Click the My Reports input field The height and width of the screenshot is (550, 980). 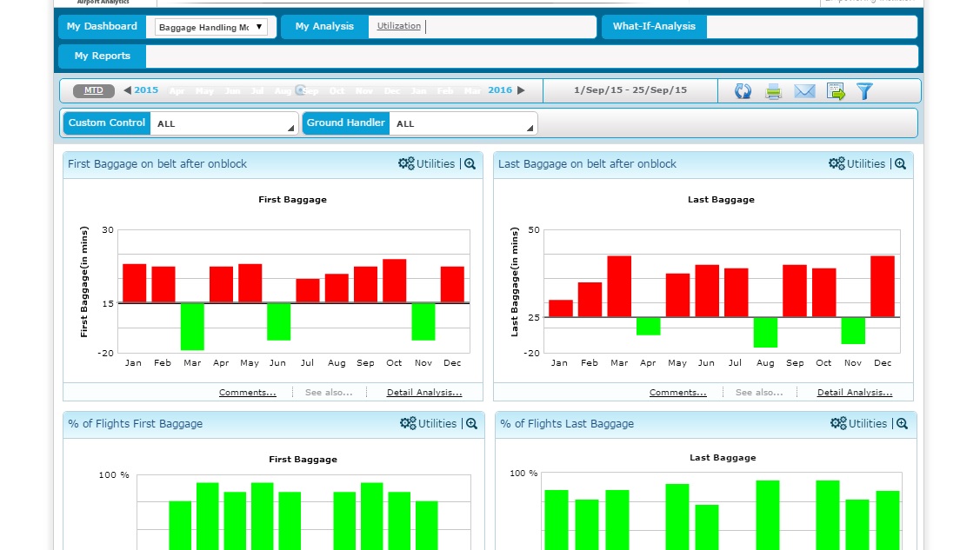click(x=532, y=56)
